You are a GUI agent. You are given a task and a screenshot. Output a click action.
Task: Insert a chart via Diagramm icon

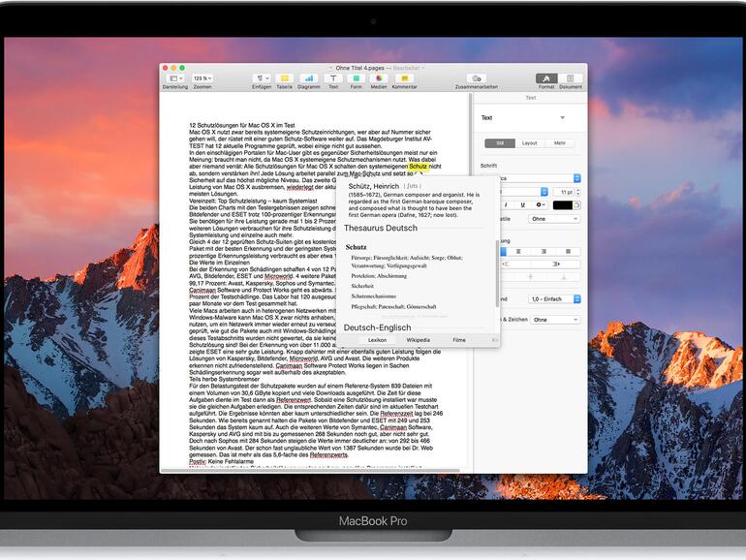point(309,78)
